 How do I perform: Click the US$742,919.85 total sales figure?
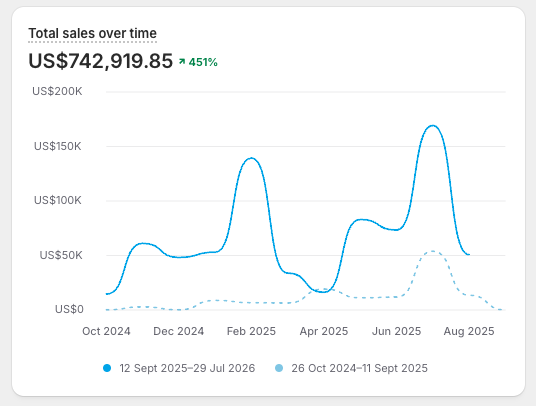(100, 61)
